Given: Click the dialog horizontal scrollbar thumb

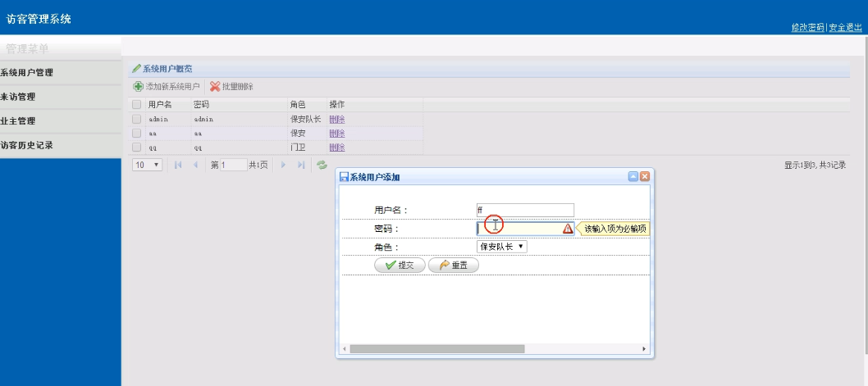Looking at the screenshot, I should [436, 349].
